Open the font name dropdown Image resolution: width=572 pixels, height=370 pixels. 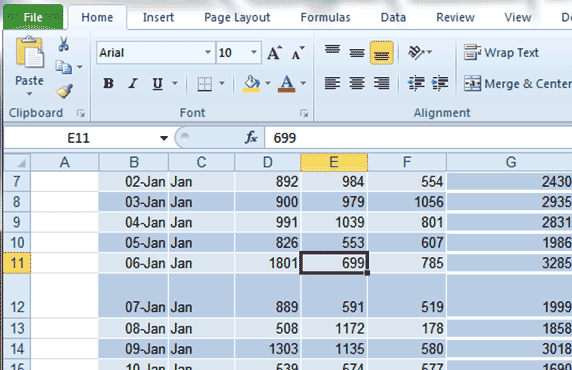click(208, 53)
